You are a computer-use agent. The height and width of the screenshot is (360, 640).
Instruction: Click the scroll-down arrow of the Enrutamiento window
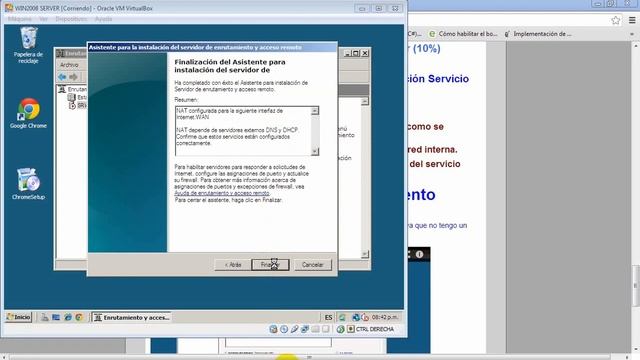[x=364, y=254]
